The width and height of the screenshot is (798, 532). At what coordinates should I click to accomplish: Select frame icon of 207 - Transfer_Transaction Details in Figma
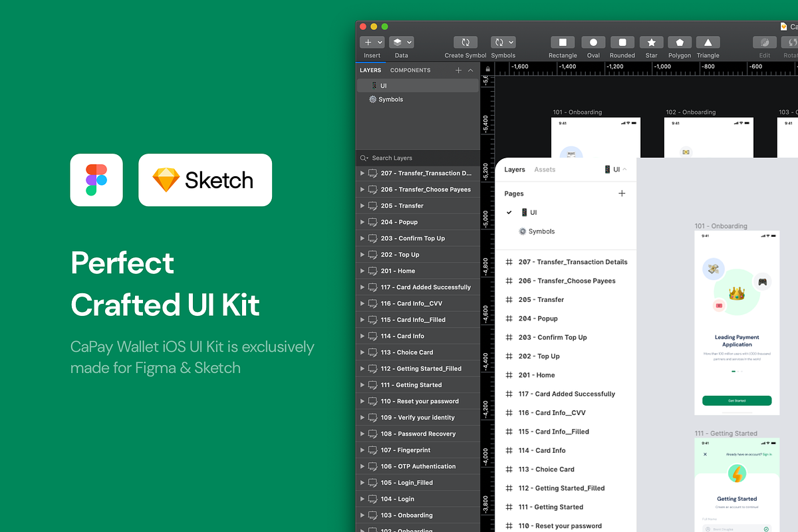(509, 262)
